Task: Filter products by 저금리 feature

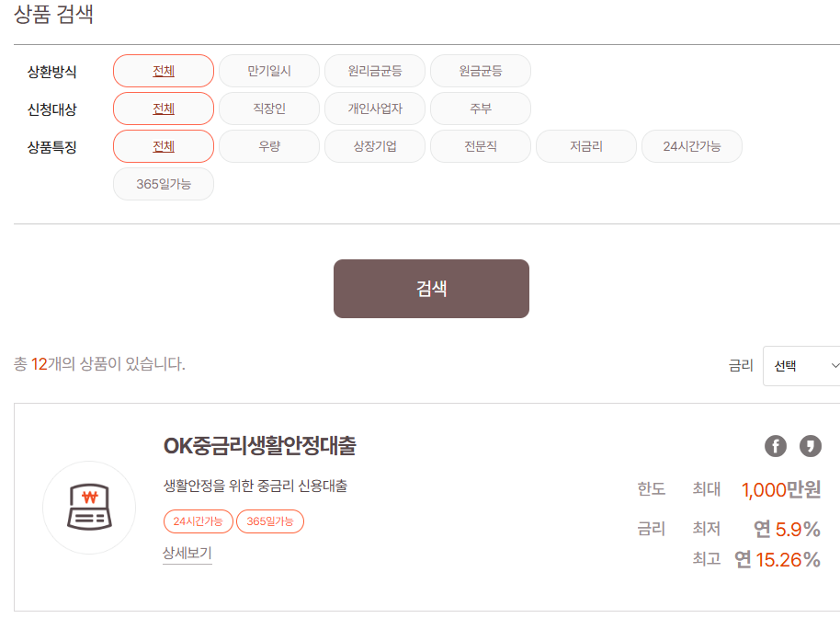Action: coord(586,146)
